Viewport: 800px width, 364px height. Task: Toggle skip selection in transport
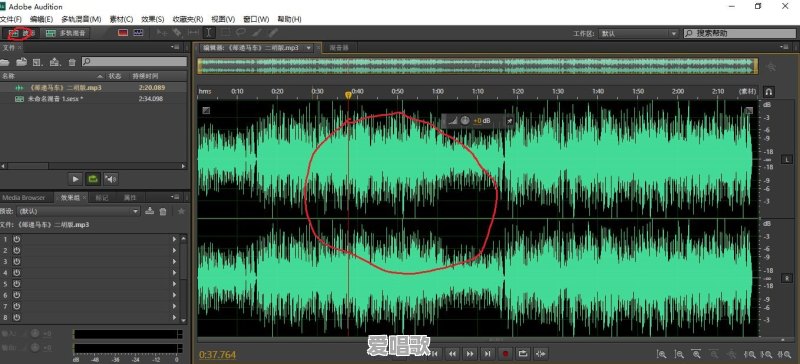click(x=541, y=353)
